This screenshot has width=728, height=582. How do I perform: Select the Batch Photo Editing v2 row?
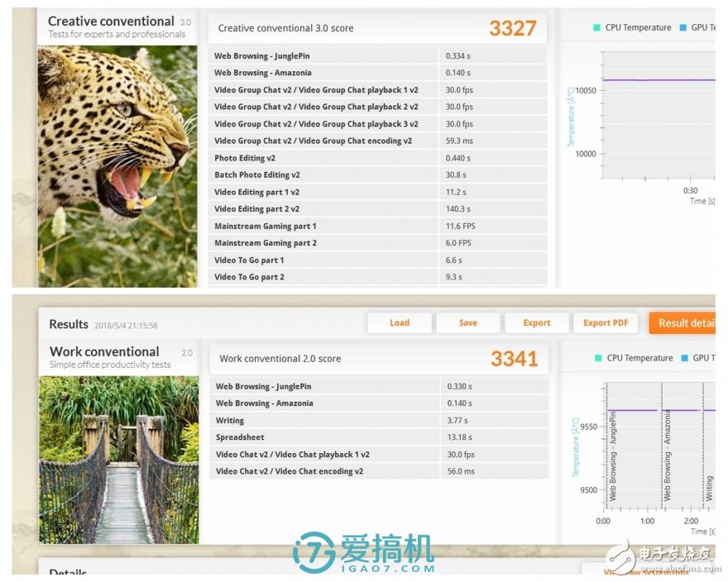(x=377, y=174)
